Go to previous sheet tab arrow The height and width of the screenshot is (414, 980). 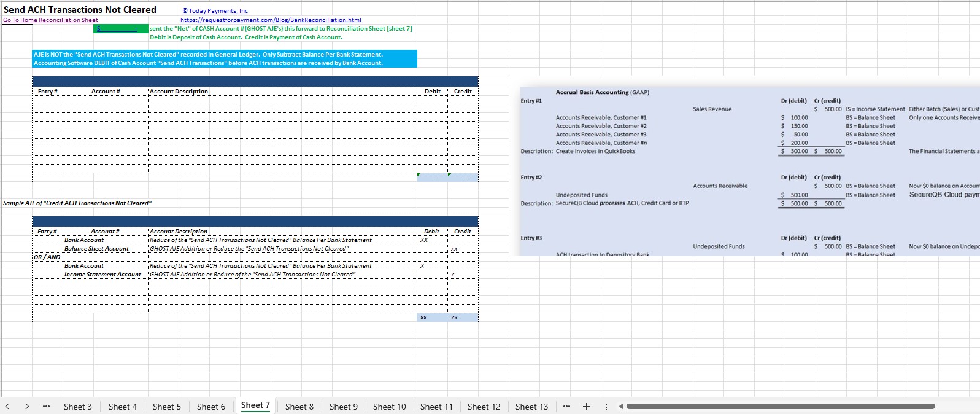pyautogui.click(x=7, y=407)
